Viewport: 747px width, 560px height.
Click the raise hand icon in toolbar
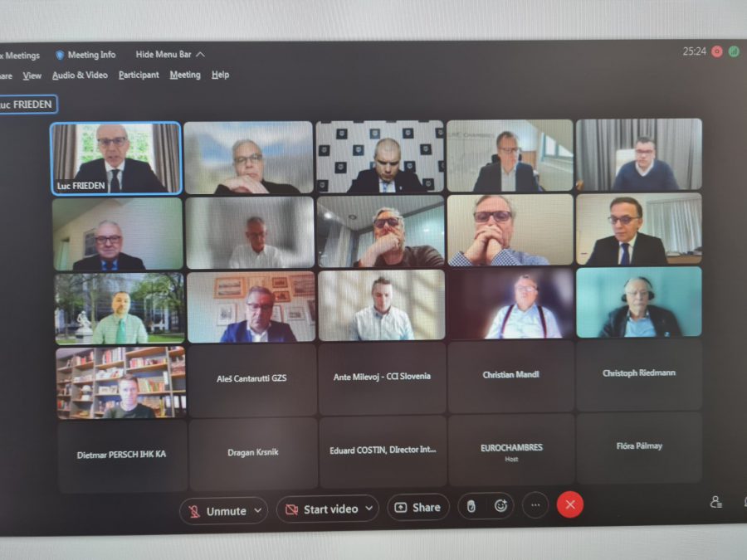pyautogui.click(x=471, y=506)
